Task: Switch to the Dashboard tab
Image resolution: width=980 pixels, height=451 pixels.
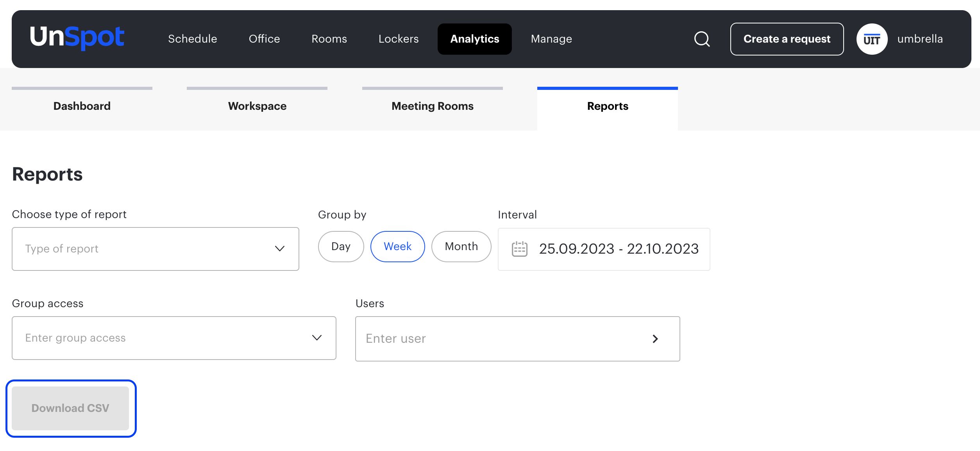Action: (82, 106)
